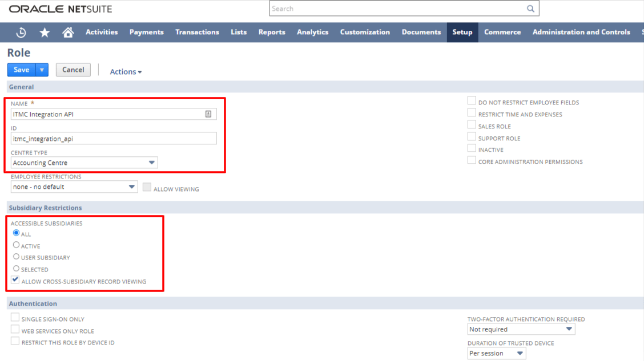Expand the Save button dropdown arrow

click(42, 70)
